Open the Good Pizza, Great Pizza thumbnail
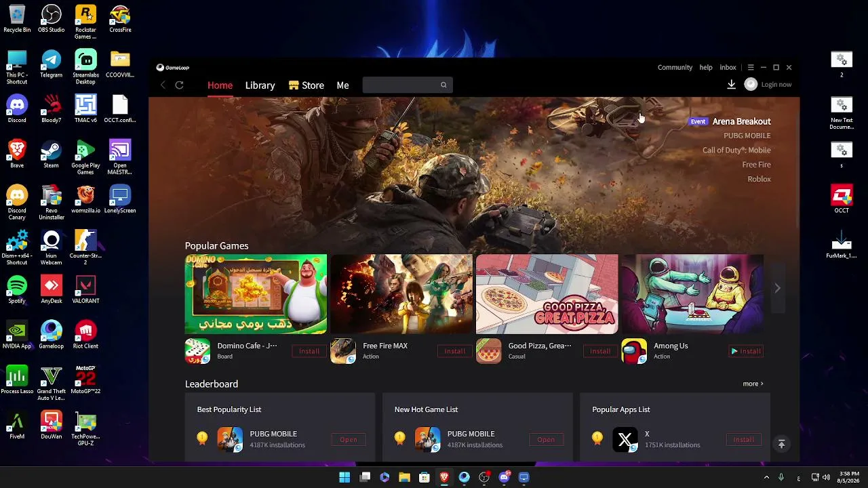Screen dimensions: 868x488 coord(547,294)
